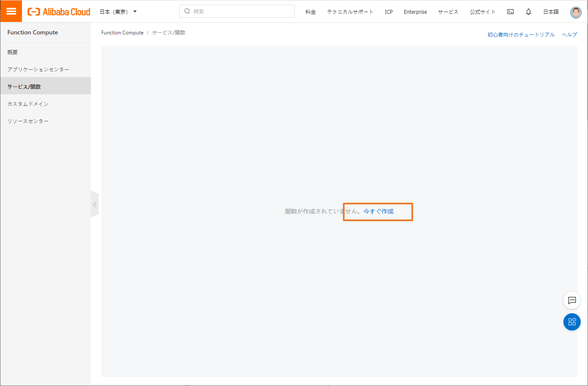Click Function Compute in the breadcrumb

[x=122, y=32]
